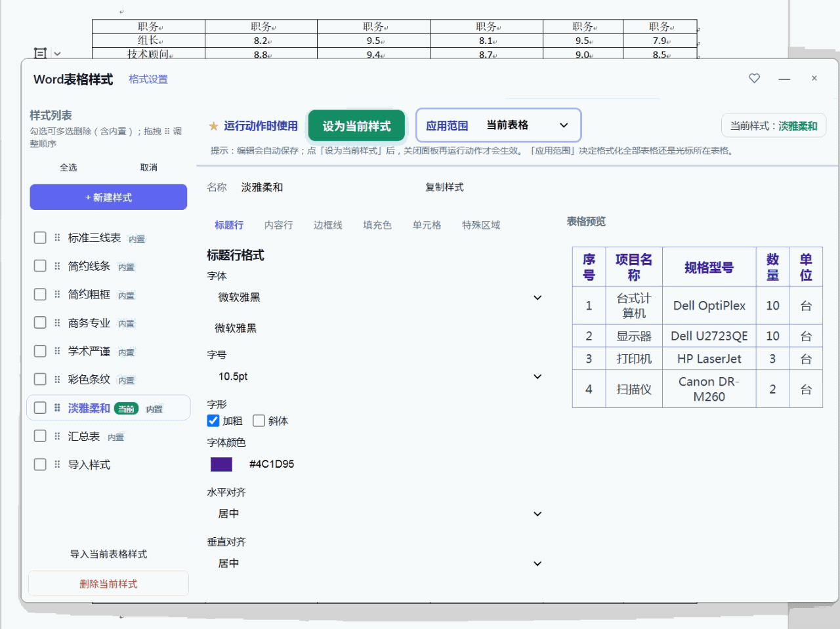Click the drag handle for 学术严谨
The image size is (840, 629).
[x=57, y=351]
